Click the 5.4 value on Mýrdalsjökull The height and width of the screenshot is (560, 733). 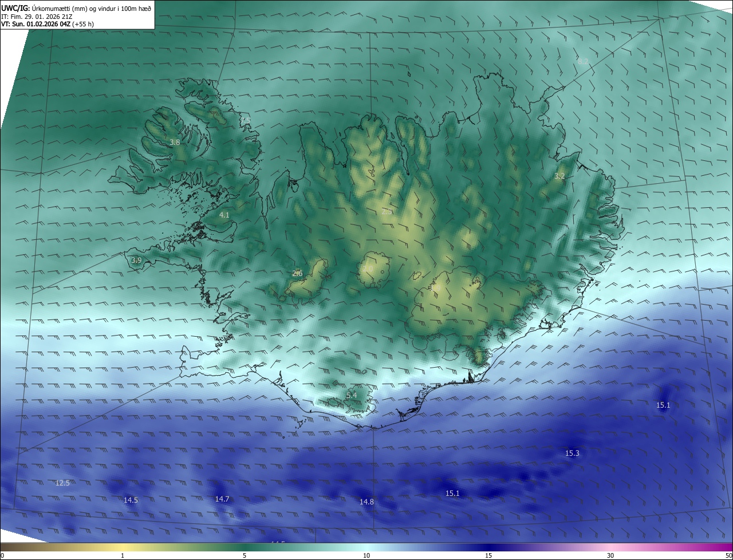351,395
